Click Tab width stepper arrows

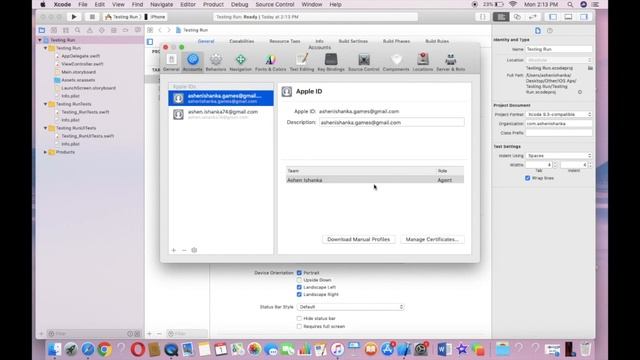[x=555, y=165]
